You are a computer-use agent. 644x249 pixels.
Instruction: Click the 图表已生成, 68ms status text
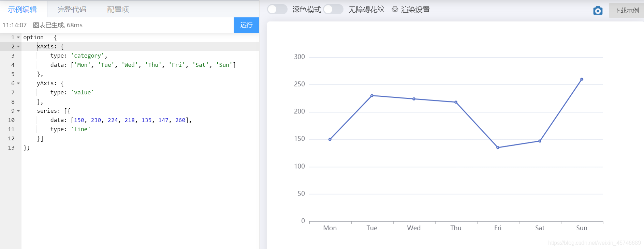(58, 25)
